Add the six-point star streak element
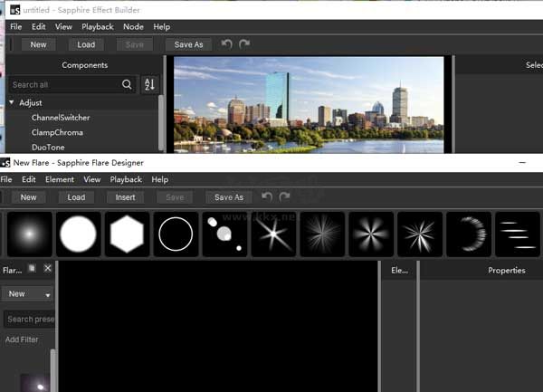Image resolution: width=543 pixels, height=392 pixels. 274,234
